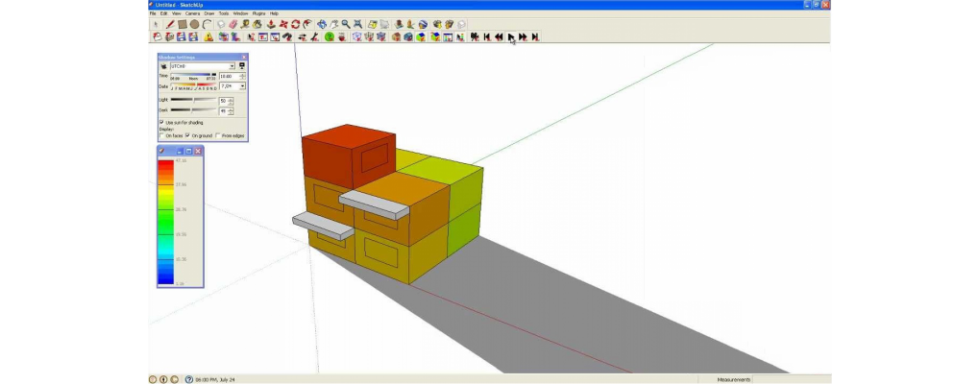
Task: Open the Edit menu
Action: (163, 13)
